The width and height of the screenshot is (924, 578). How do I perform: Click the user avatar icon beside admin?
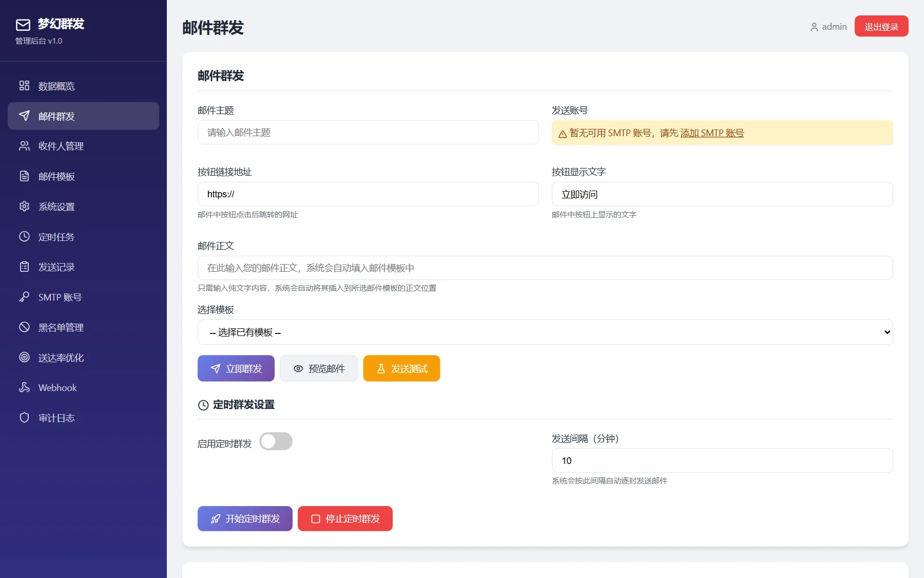tap(814, 27)
